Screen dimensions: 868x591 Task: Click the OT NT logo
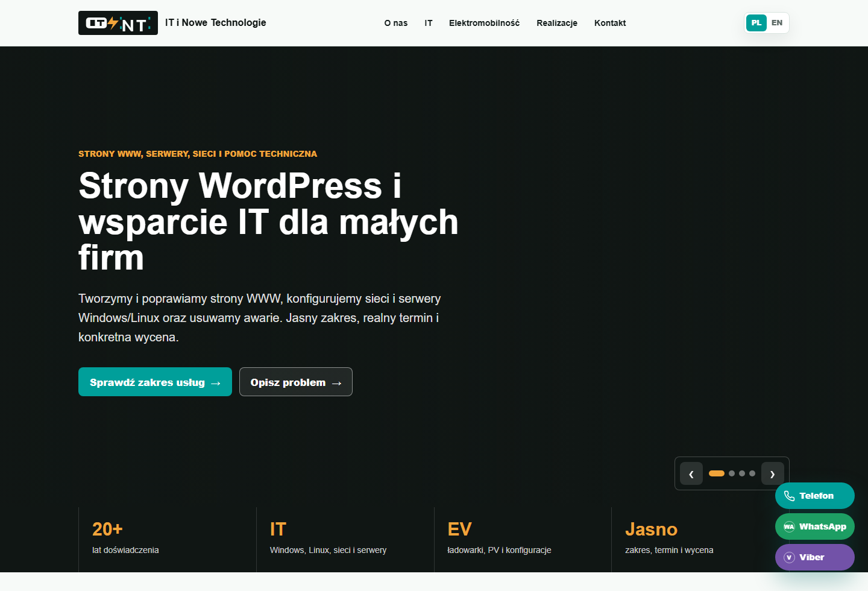coord(118,23)
